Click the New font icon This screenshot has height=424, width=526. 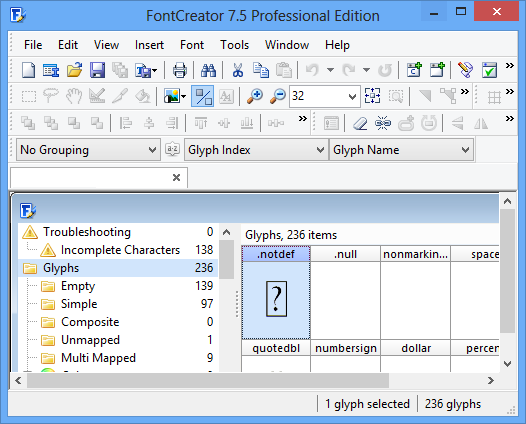(28, 70)
